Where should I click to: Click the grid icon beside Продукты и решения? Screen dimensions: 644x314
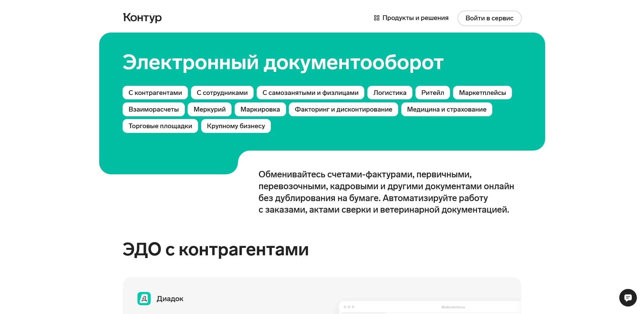click(x=376, y=18)
